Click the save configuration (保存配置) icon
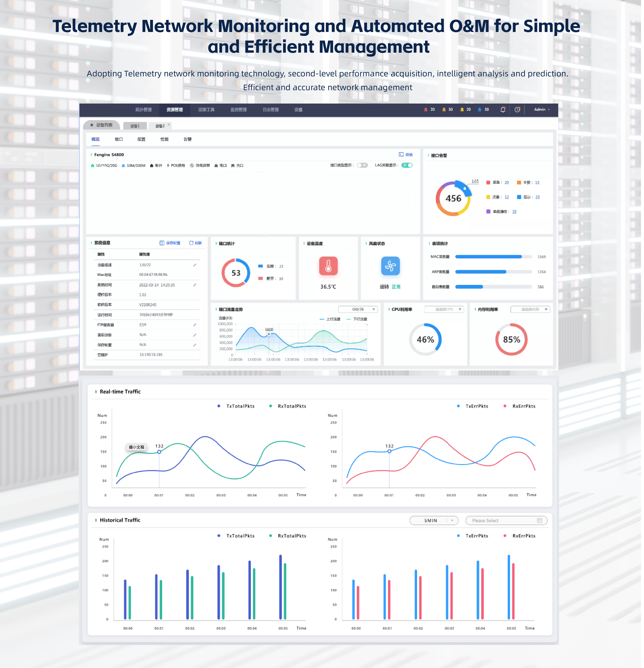Viewport: 644px width, 668px height. (162, 243)
